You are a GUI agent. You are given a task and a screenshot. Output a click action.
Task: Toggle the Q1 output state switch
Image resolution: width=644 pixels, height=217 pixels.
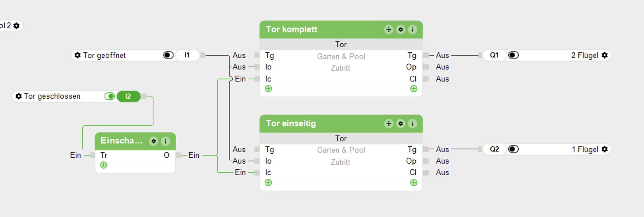(x=513, y=55)
